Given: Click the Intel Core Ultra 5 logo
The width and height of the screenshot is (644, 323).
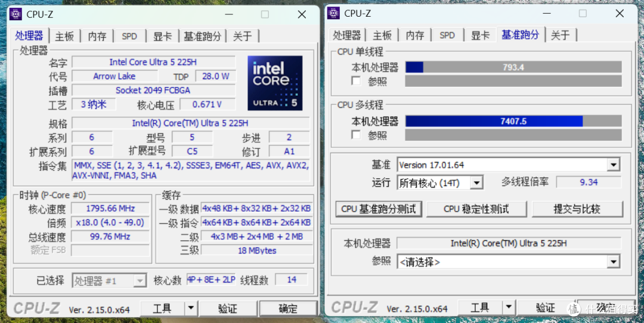Looking at the screenshot, I should (275, 83).
